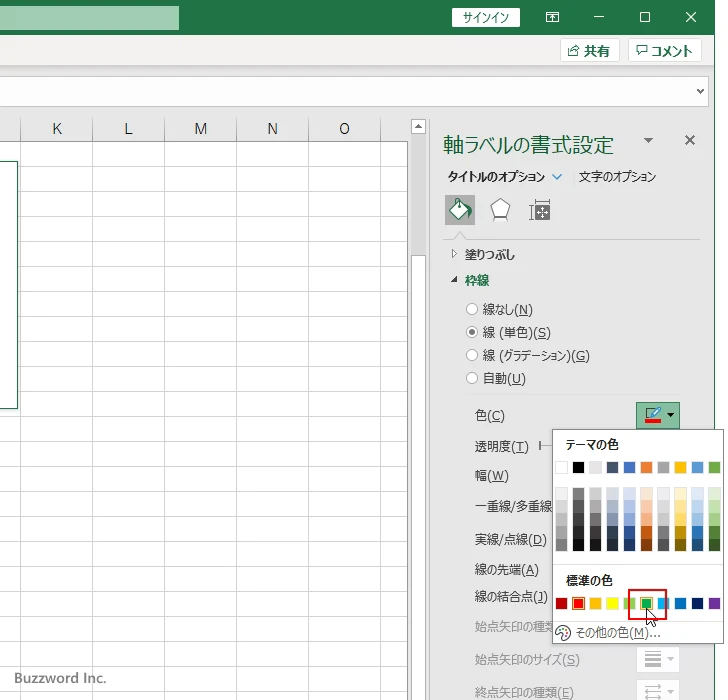Pick yellow standard color
The height and width of the screenshot is (700, 728).
coord(612,603)
